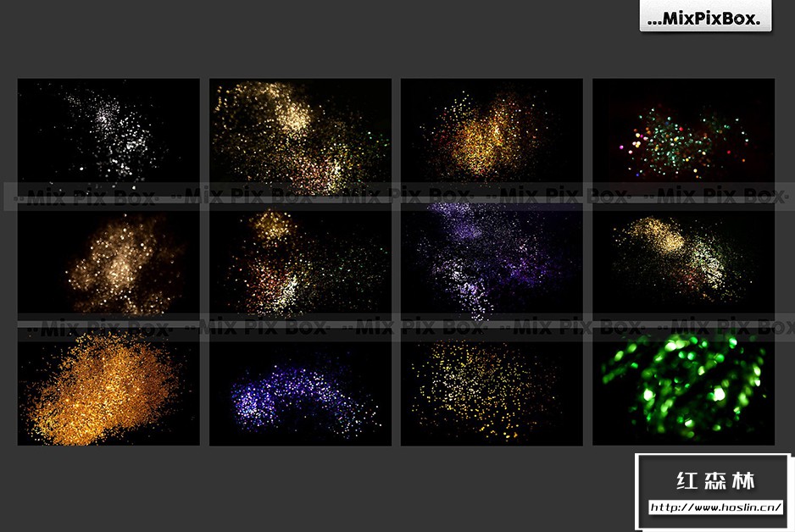This screenshot has width=795, height=532.
Task: Select the middle-row gold and red sparkle thumbnail
Action: click(x=300, y=262)
